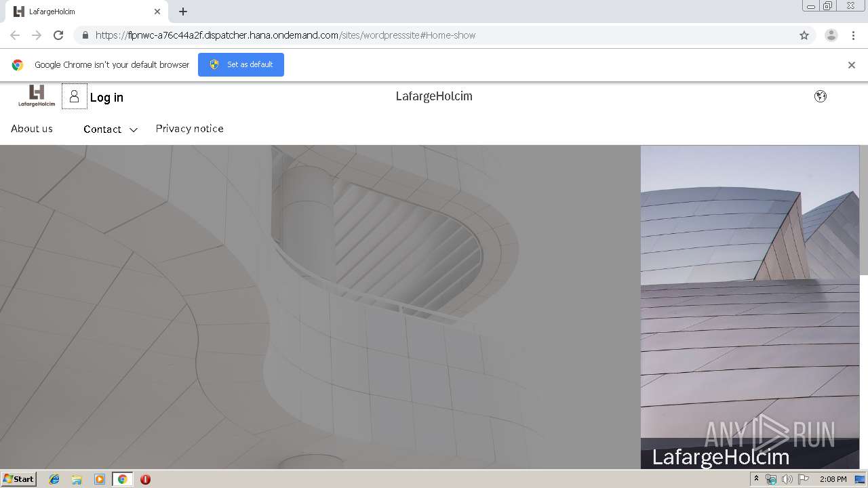
Task: Dismiss the default browser notification bar
Action: tap(852, 65)
